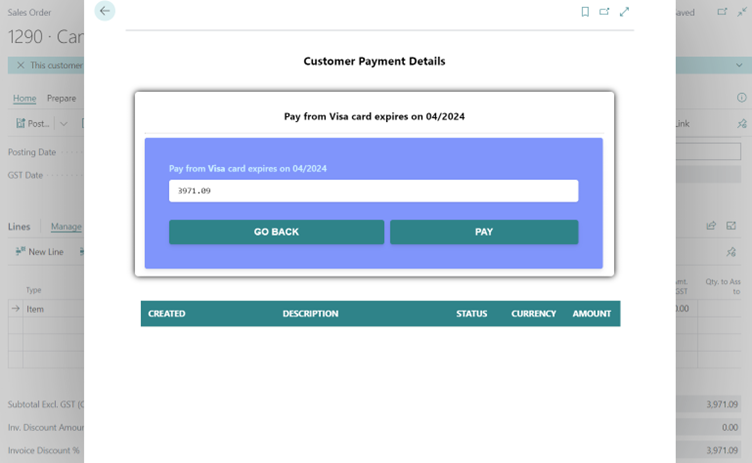Screen dimensions: 752x463
Task: Click the GST Date label
Action: [x=25, y=175]
